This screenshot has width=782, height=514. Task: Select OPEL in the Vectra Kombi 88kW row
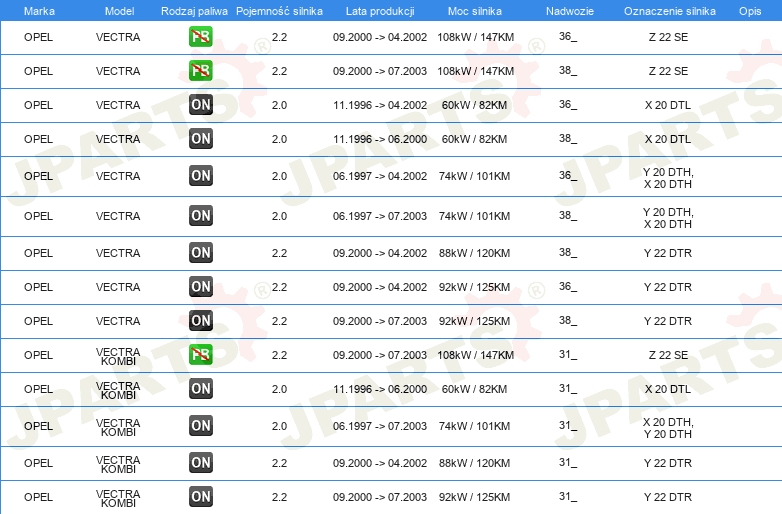(38, 463)
